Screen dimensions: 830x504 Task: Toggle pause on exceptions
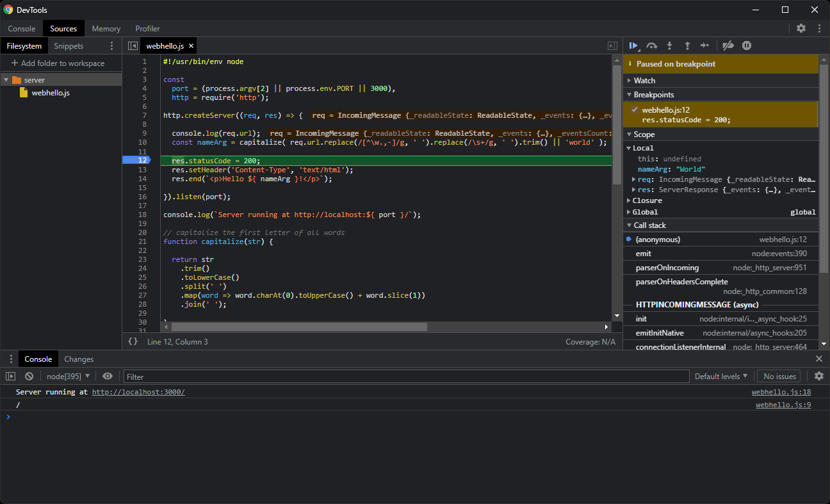point(745,45)
